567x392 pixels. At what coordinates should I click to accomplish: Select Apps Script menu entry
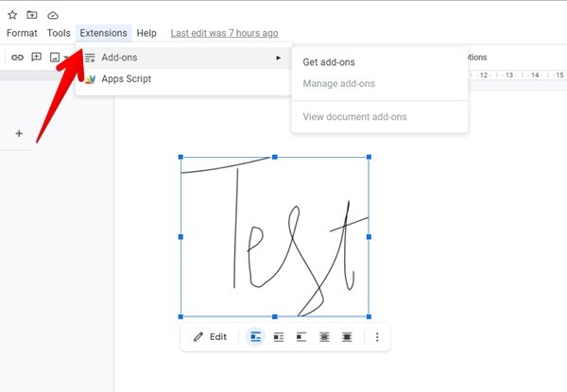point(183,79)
